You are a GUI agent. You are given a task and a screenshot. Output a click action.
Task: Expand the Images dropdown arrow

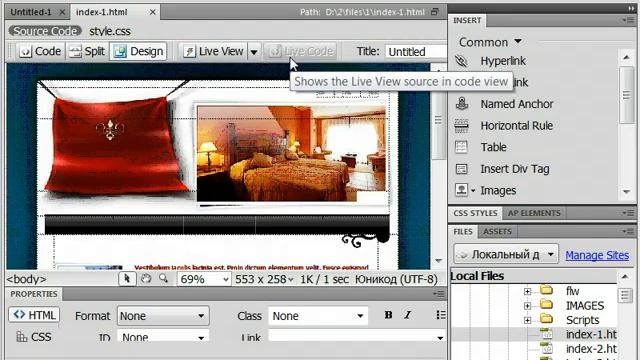(473, 191)
